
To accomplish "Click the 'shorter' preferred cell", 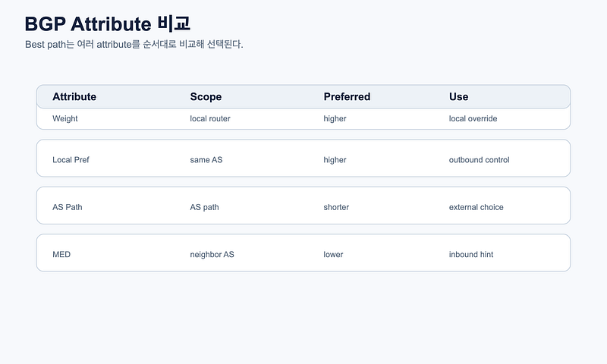I will [336, 207].
